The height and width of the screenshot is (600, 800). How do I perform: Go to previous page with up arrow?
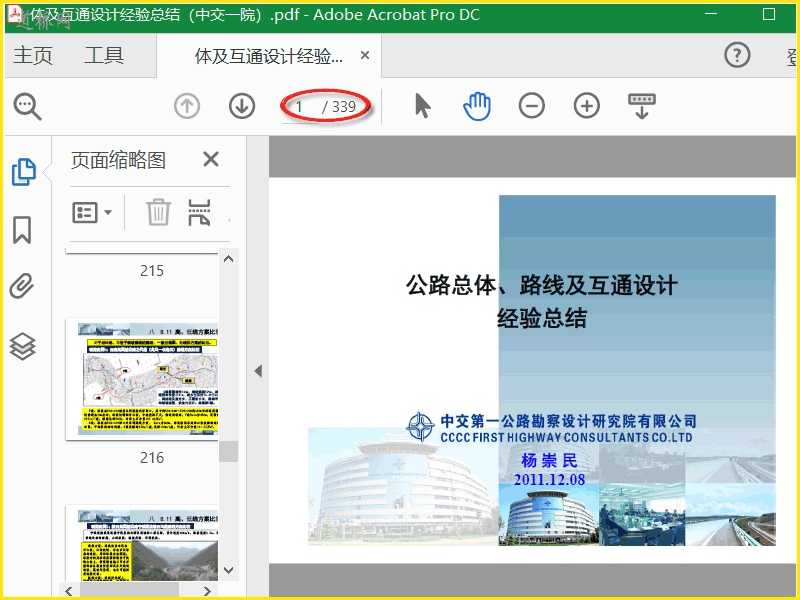pyautogui.click(x=187, y=107)
